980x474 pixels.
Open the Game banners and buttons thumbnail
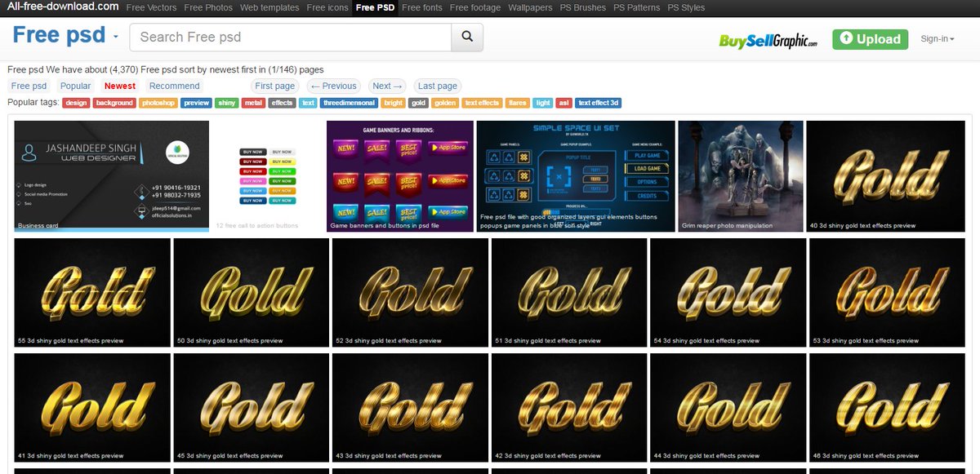click(400, 176)
